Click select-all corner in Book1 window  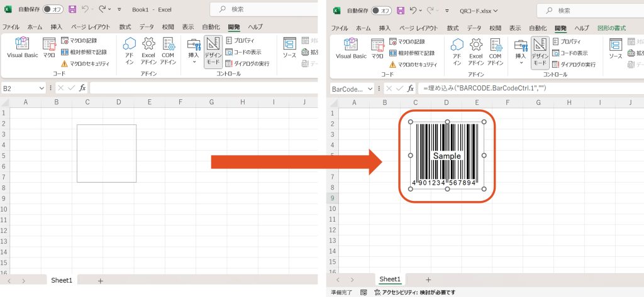pos(5,102)
